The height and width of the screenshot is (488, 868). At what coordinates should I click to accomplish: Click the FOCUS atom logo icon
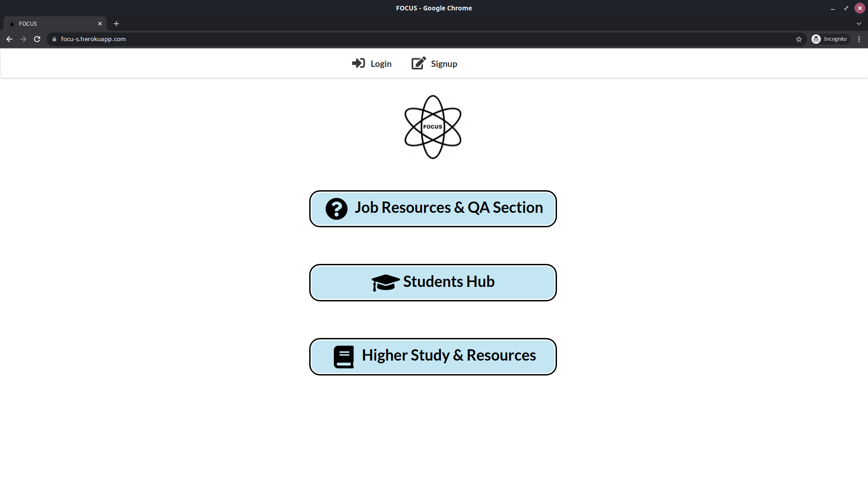coord(433,127)
